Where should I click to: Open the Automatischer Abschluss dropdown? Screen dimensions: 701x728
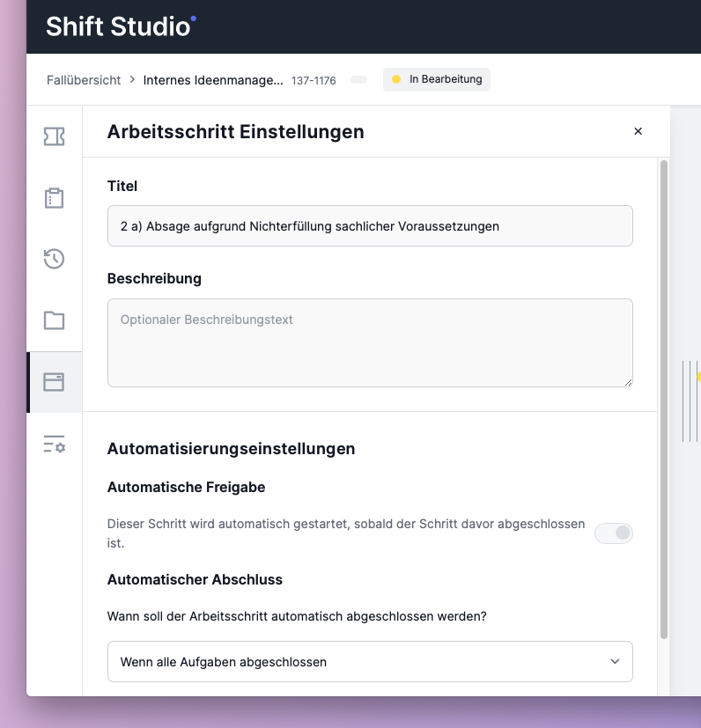370,662
